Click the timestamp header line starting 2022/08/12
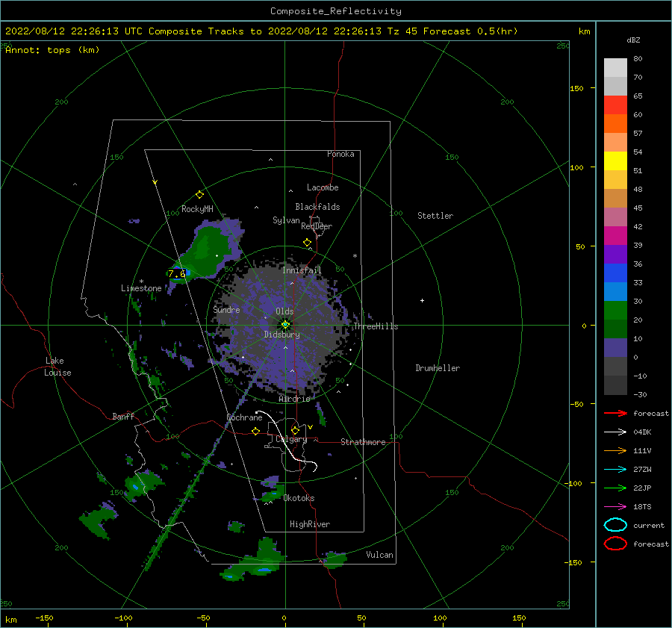Image resolution: width=672 pixels, height=628 pixels. pyautogui.click(x=261, y=31)
